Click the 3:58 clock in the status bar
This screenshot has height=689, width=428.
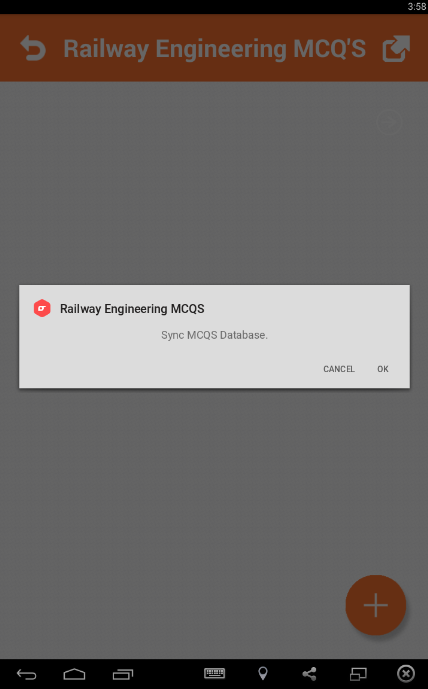tap(417, 6)
